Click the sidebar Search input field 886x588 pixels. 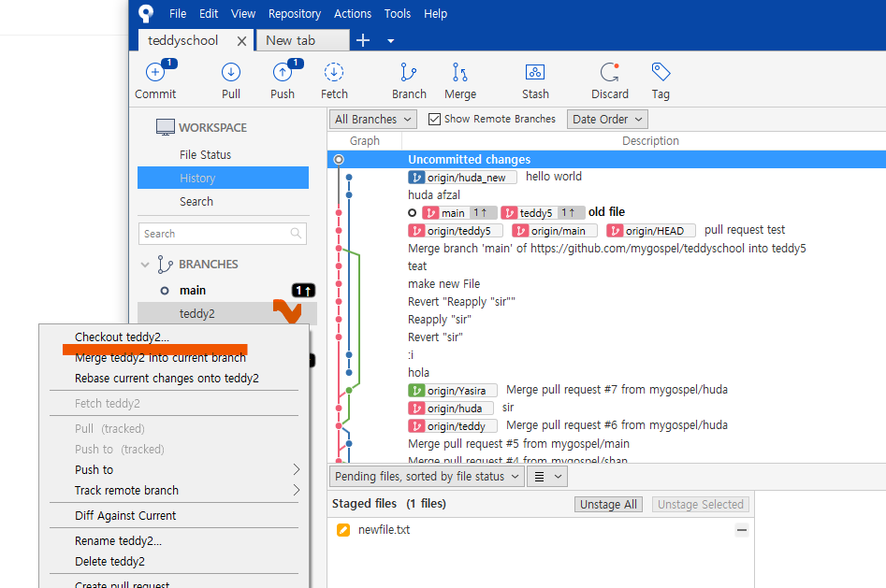(x=223, y=234)
